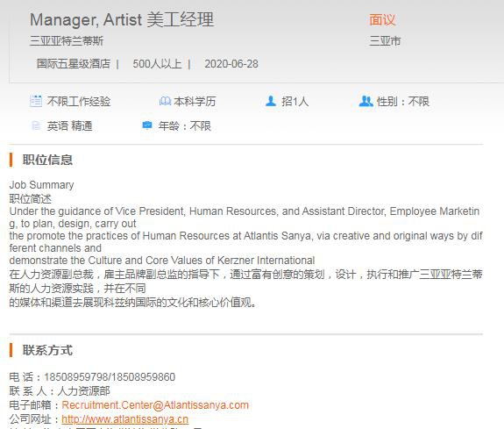Viewport: 504px width, 429px height.
Task: Click the work experience calendar icon
Action: 36,101
